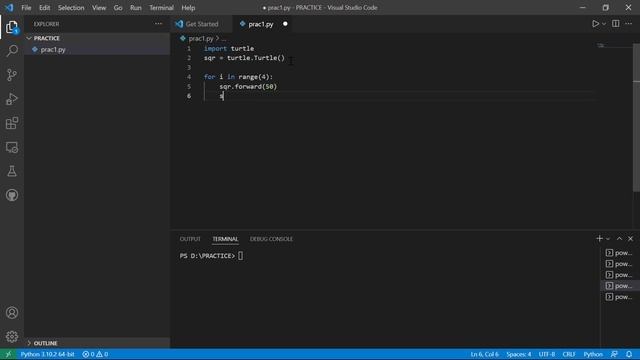The image size is (640, 360).
Task: Open Source Control view icon
Action: pyautogui.click(x=12, y=75)
